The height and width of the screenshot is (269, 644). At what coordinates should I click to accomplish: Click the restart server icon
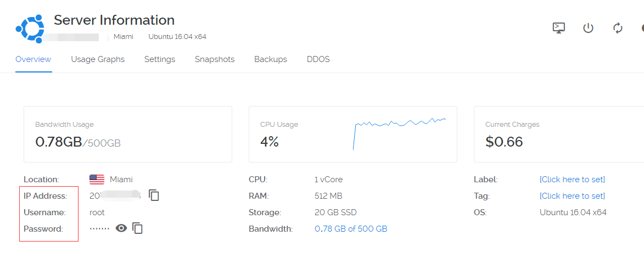(618, 28)
